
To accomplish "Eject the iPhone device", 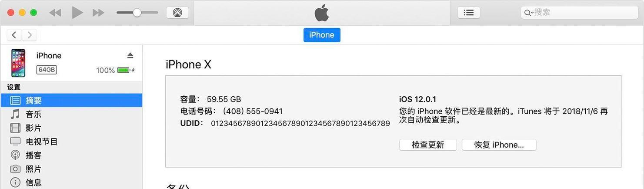I will point(130,55).
